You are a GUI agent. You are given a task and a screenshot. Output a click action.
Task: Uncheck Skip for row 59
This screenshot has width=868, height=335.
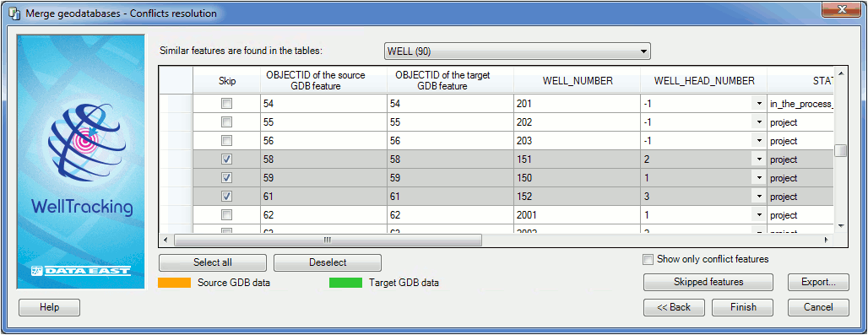point(226,178)
